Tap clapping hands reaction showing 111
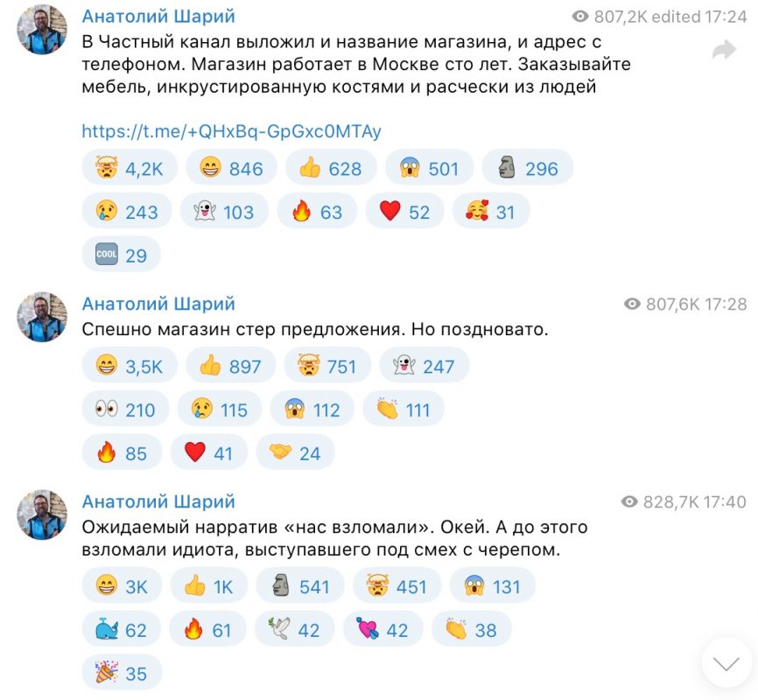The width and height of the screenshot is (758, 700). click(404, 409)
